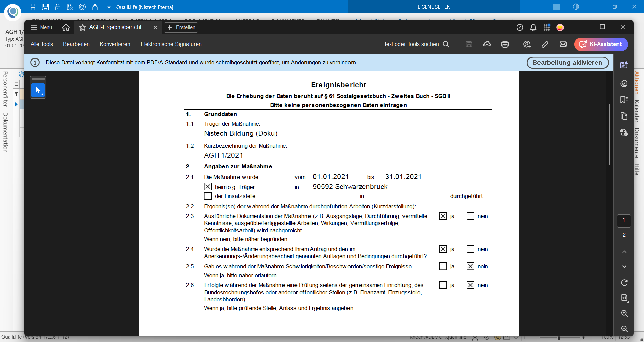Image resolution: width=644 pixels, height=342 pixels.
Task: Open the notifications bell
Action: [x=533, y=27]
